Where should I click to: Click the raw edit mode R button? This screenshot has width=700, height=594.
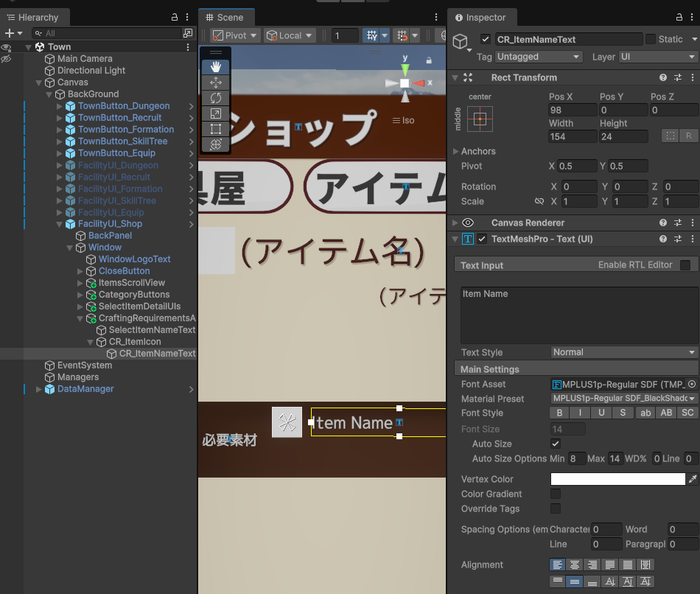pyautogui.click(x=689, y=136)
